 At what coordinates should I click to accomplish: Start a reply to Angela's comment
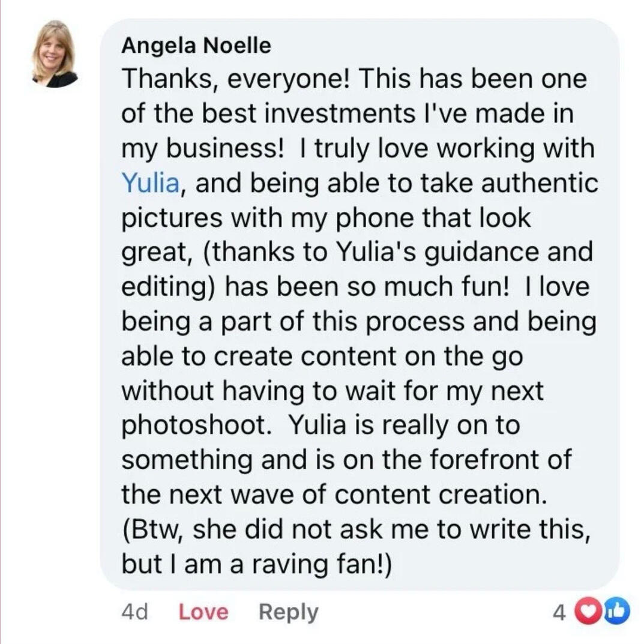point(288,613)
